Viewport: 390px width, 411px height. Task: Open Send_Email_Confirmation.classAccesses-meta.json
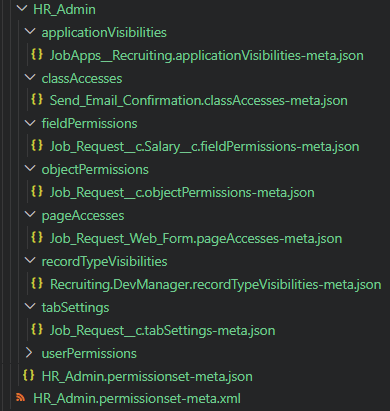pos(199,100)
